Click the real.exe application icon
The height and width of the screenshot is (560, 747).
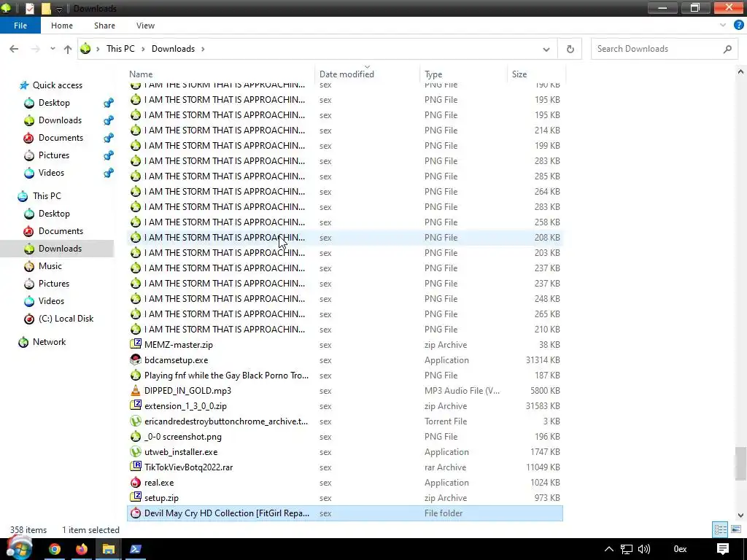[x=136, y=483]
